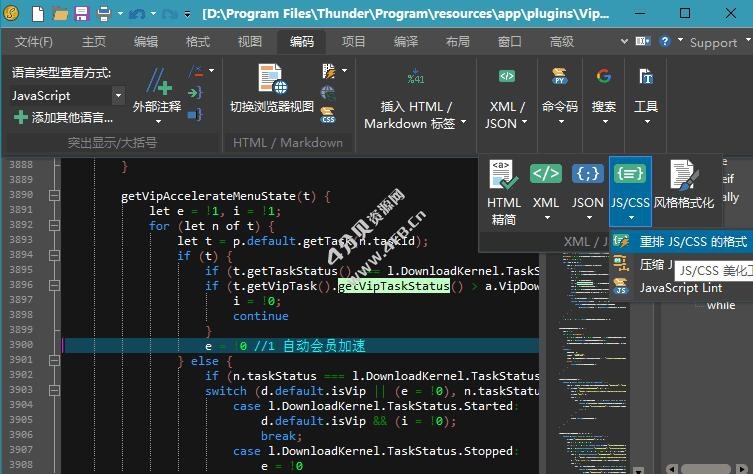Click the 风格格式化 style formatter icon

[x=684, y=174]
